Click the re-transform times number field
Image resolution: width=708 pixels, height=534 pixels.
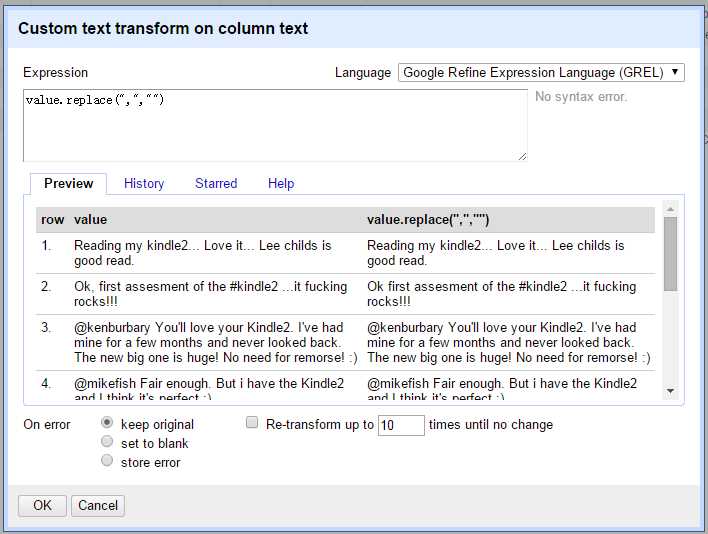(x=401, y=425)
